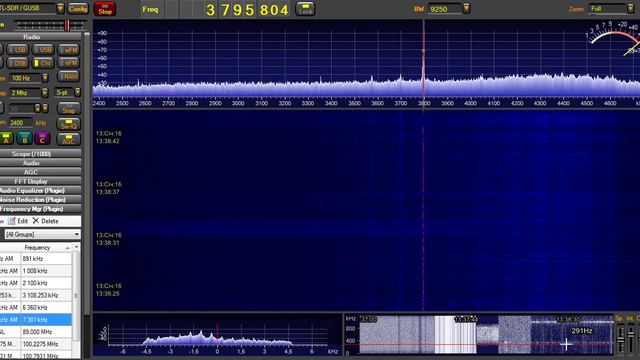Toggle the AGC button in Radio panel

point(68,139)
